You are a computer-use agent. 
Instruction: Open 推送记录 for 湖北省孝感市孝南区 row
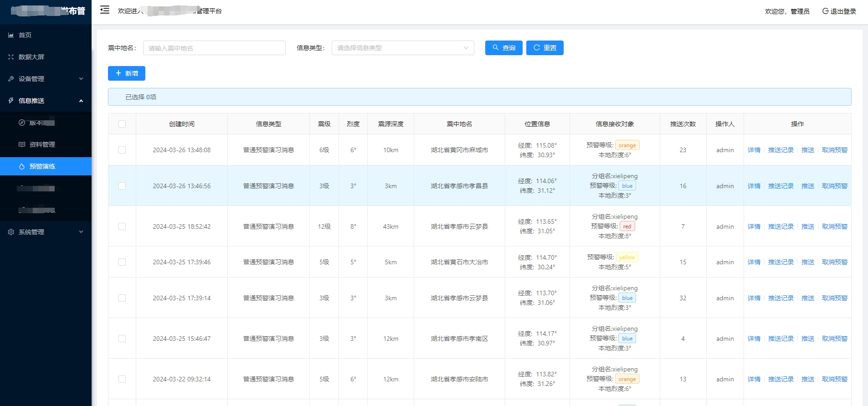tap(781, 339)
